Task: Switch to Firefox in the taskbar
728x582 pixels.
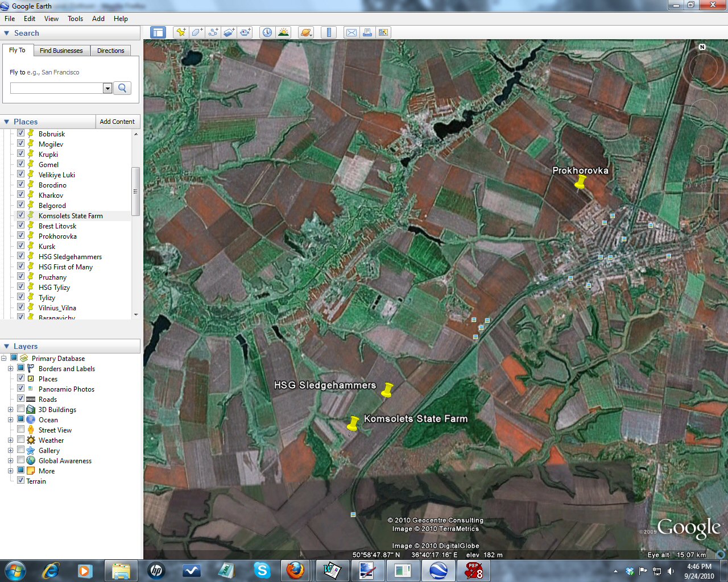Action: click(x=295, y=570)
